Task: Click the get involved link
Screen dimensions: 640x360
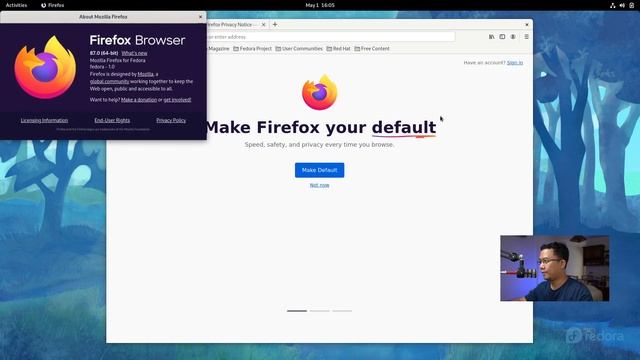Action: click(177, 100)
